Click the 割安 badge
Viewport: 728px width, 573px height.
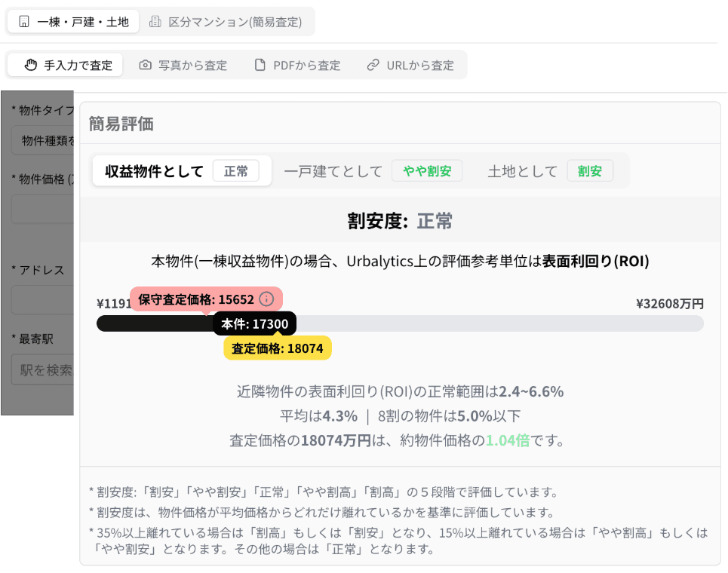tap(591, 170)
